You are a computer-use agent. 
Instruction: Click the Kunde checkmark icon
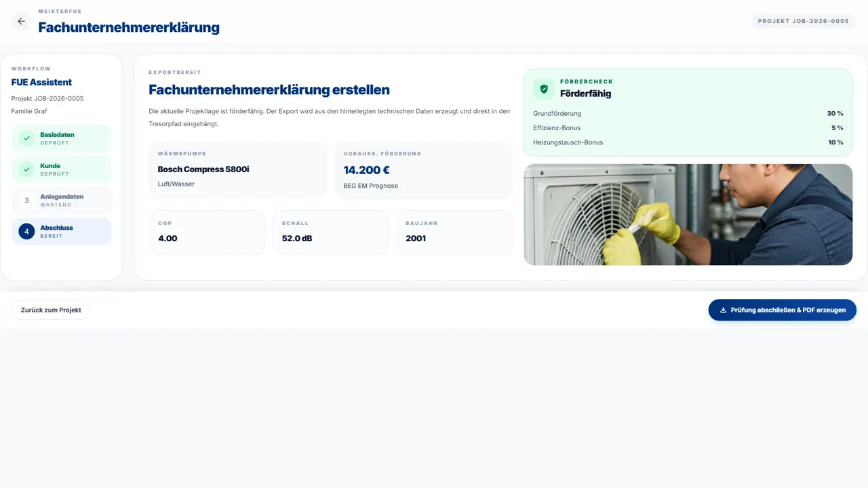26,169
